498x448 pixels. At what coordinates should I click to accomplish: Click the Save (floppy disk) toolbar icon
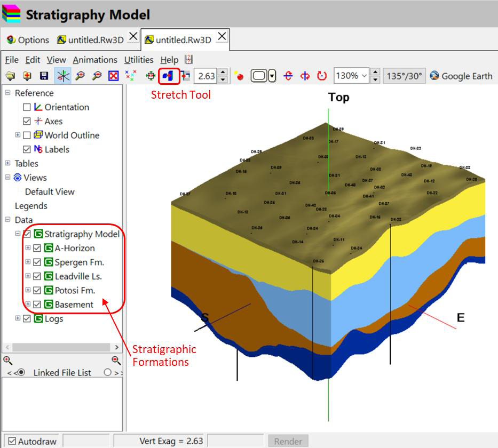click(x=44, y=76)
